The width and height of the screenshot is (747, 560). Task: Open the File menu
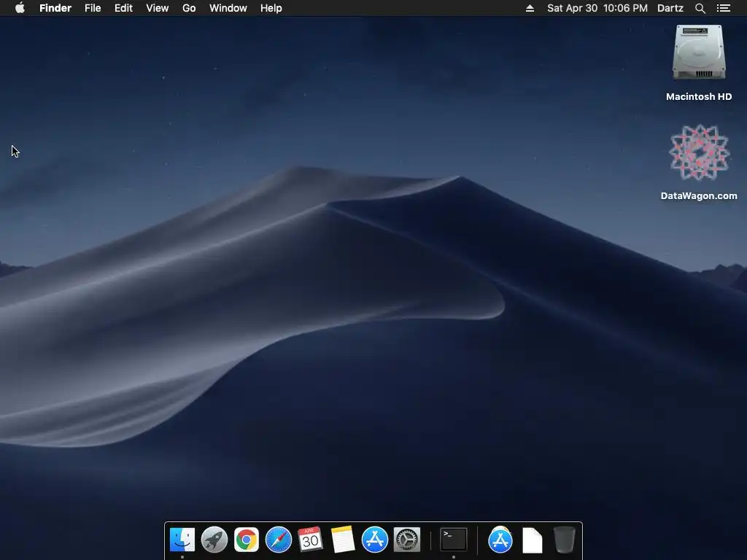[93, 8]
